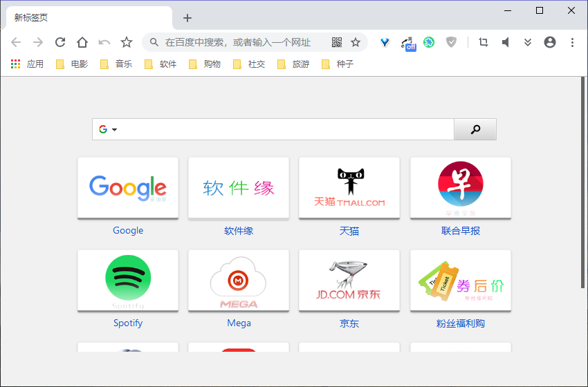Open the user profile avatar
Screen dimensions: 588x387
[x=550, y=42]
